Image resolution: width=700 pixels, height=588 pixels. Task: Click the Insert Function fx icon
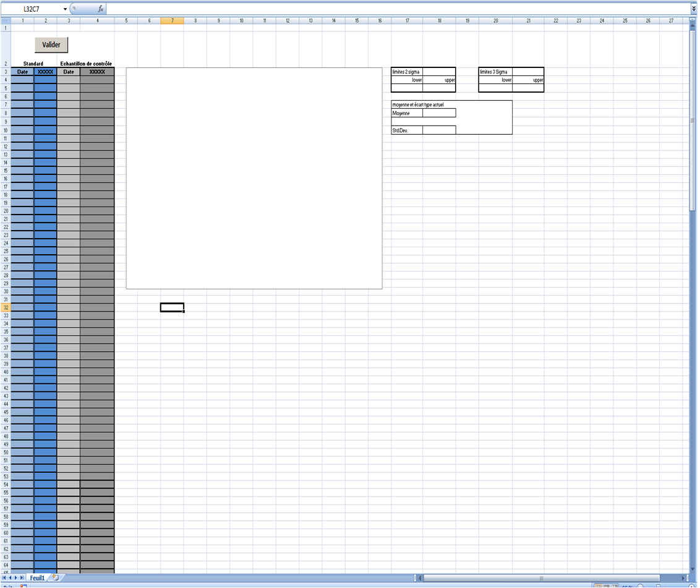tap(101, 9)
